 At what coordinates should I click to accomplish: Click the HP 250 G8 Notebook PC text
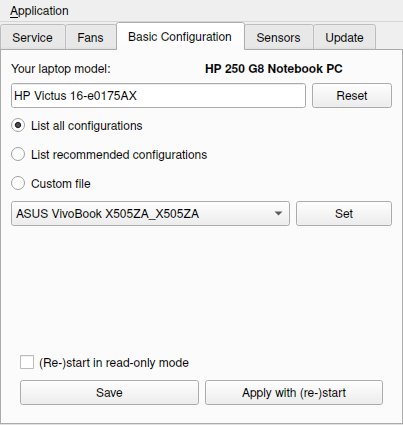click(x=274, y=69)
